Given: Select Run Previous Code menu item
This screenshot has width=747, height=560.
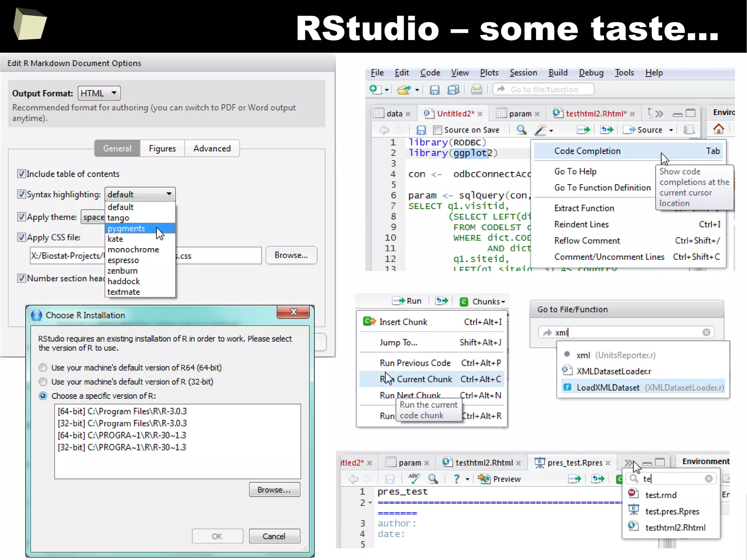Looking at the screenshot, I should (x=432, y=363).
